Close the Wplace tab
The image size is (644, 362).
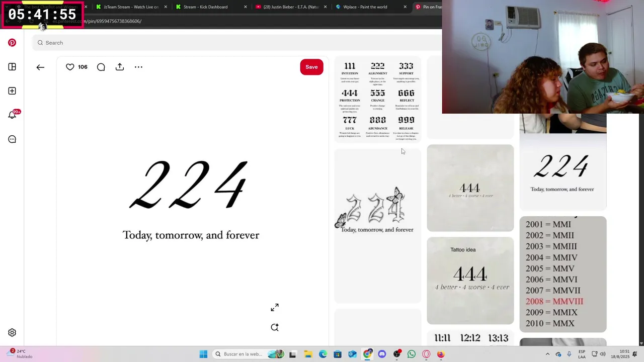(x=406, y=7)
